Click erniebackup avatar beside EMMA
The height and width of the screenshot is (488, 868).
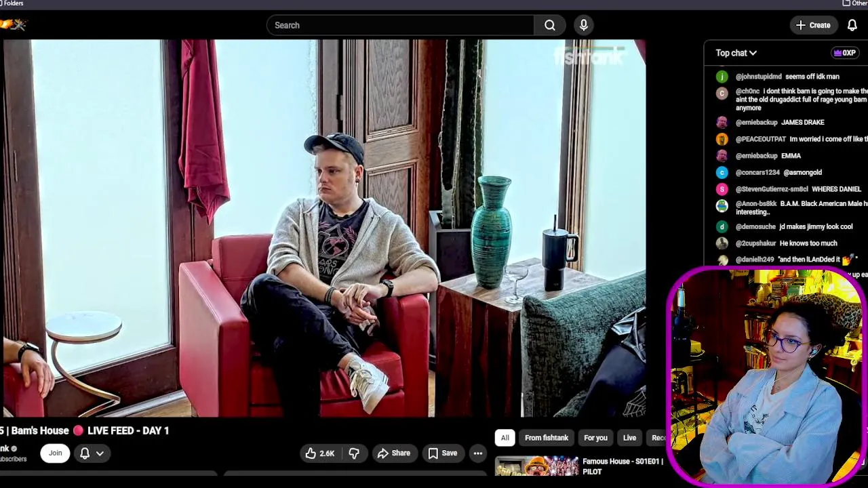[722, 156]
